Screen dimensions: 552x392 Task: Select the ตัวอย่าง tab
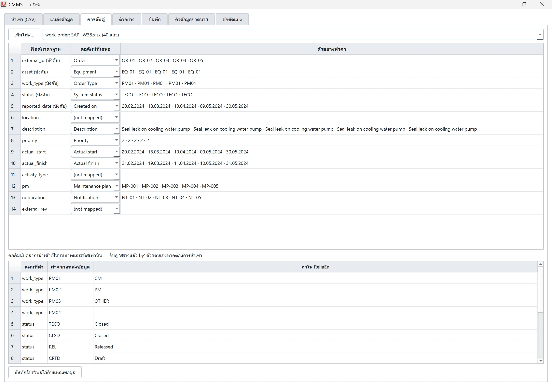click(127, 19)
